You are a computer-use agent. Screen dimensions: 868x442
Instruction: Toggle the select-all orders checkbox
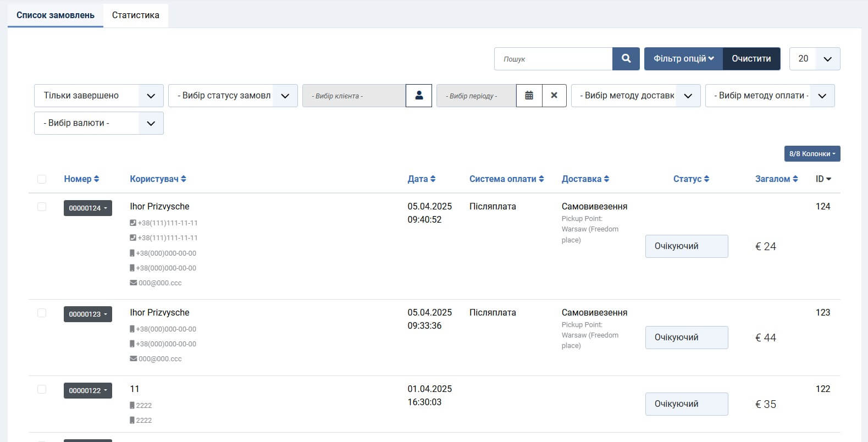click(x=42, y=179)
